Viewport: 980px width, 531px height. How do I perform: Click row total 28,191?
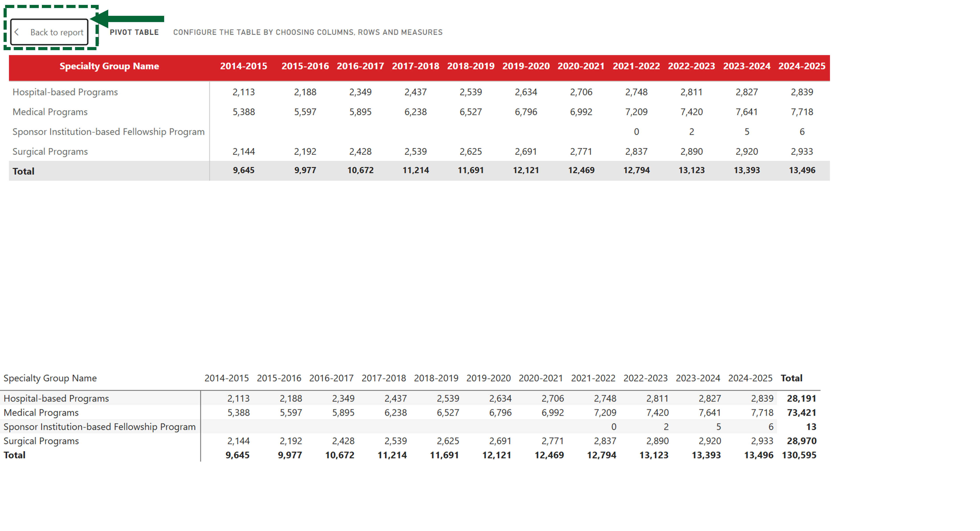point(802,399)
